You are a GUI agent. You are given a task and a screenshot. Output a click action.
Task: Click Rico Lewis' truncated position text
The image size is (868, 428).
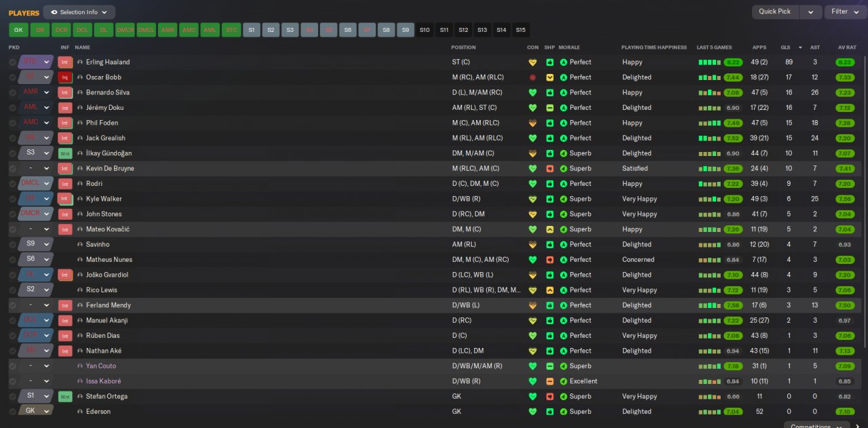[486, 290]
